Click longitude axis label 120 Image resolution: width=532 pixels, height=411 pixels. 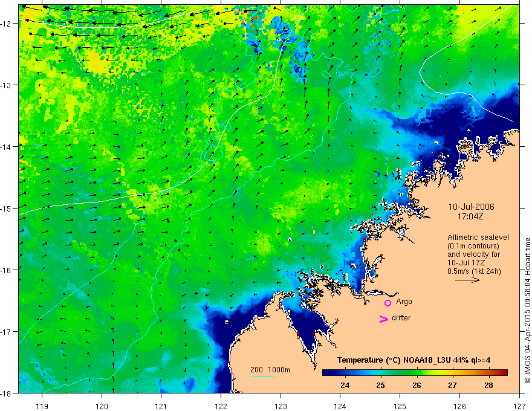tap(102, 406)
